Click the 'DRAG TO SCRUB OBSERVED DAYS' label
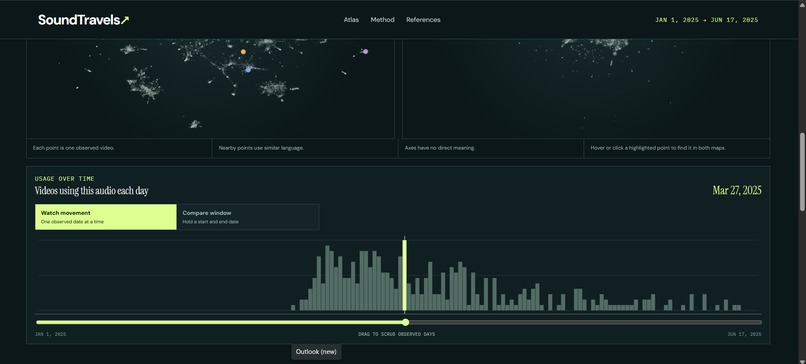 point(396,334)
